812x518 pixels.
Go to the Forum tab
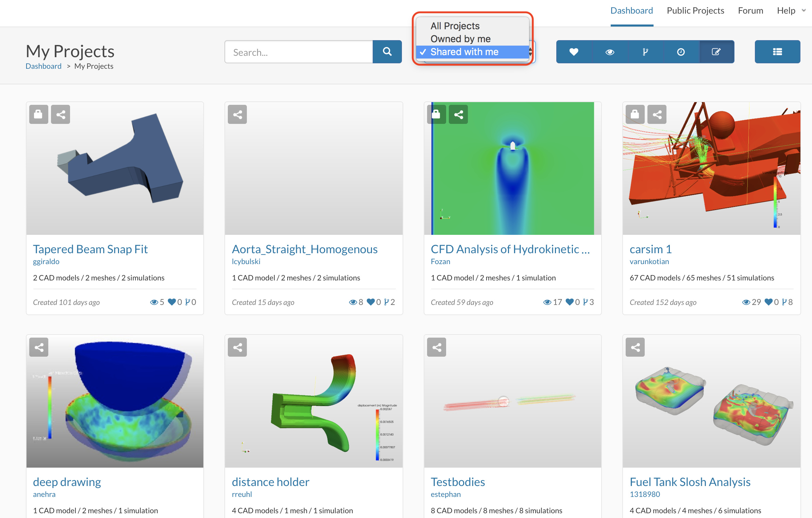[x=750, y=11]
